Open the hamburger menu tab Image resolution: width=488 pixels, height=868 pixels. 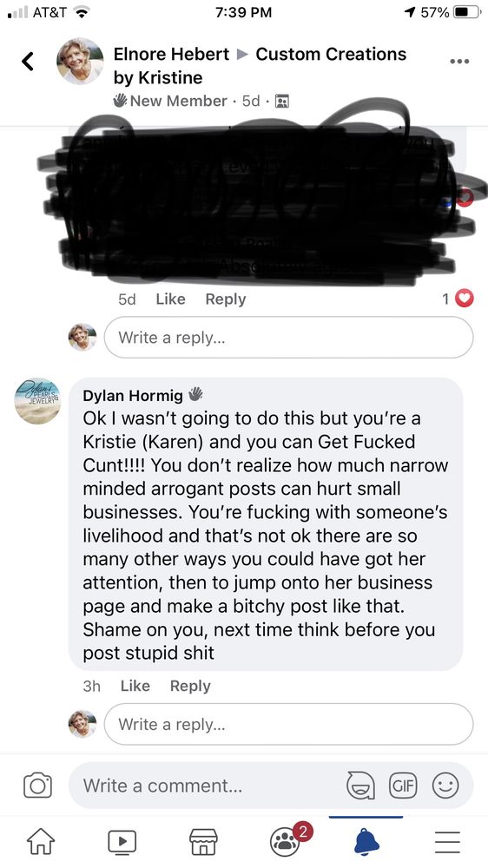tap(447, 842)
